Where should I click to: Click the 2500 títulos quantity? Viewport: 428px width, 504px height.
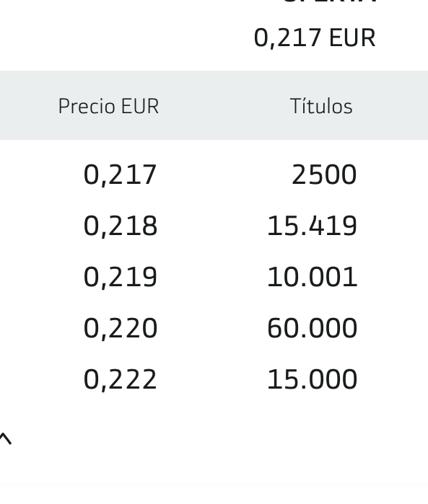tap(324, 174)
